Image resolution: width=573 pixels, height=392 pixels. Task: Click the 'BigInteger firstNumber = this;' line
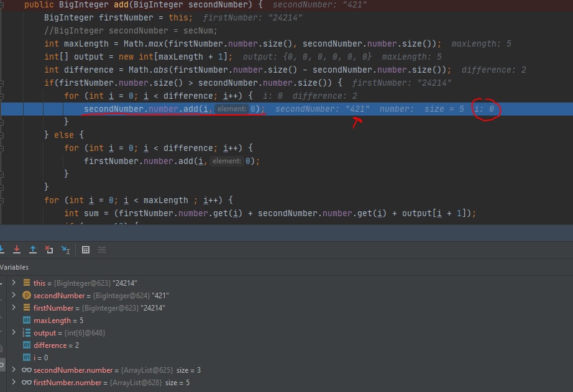coord(119,17)
